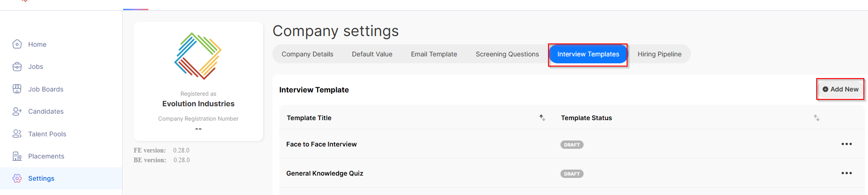
Task: Click the Template Title column header
Action: [x=309, y=118]
